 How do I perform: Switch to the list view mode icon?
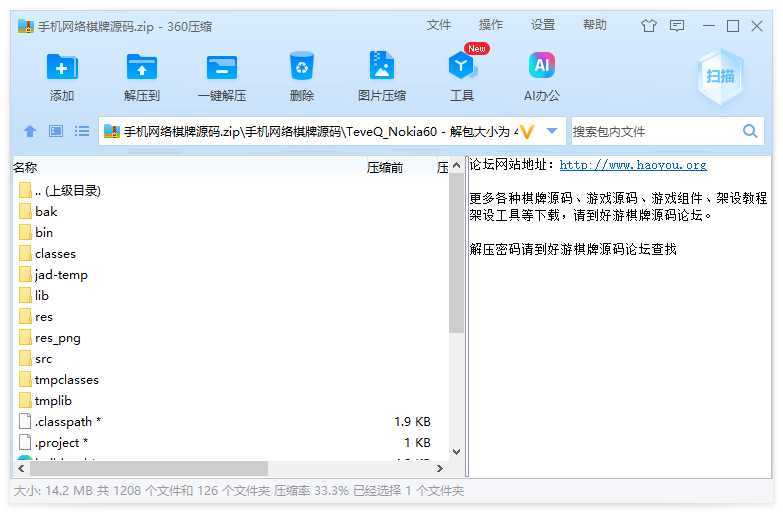pyautogui.click(x=82, y=131)
